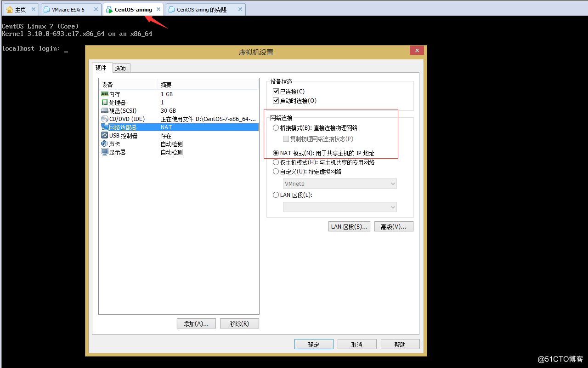
Task: Click the 帮助 button
Action: pyautogui.click(x=400, y=344)
